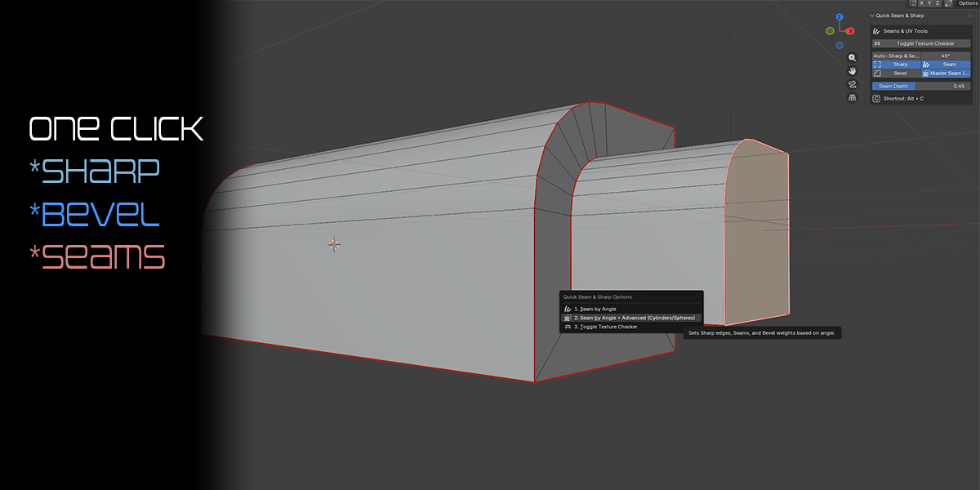Switch perspective/orthographic grid icon

852,97
